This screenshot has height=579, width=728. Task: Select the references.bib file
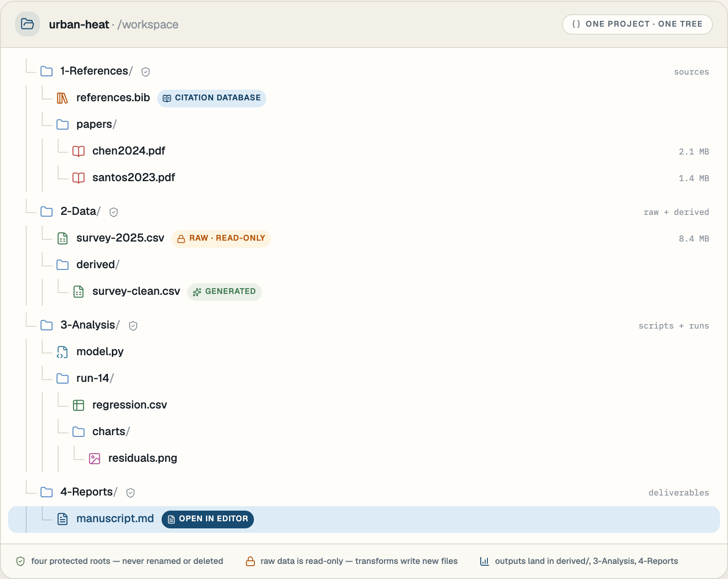click(113, 98)
